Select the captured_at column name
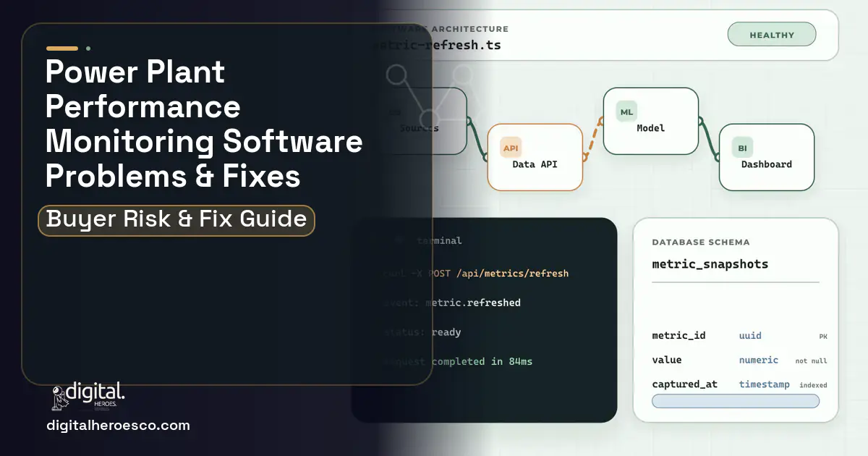This screenshot has width=868, height=456. 684,384
